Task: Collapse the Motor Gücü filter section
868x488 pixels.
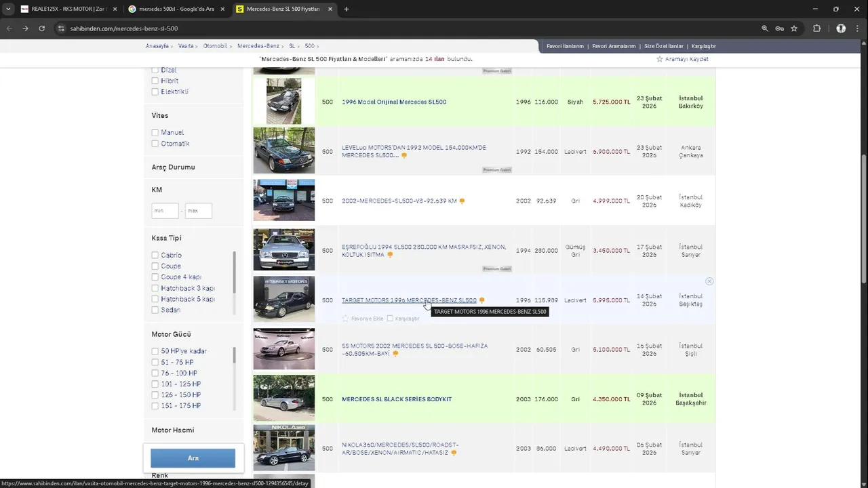Action: pyautogui.click(x=171, y=334)
